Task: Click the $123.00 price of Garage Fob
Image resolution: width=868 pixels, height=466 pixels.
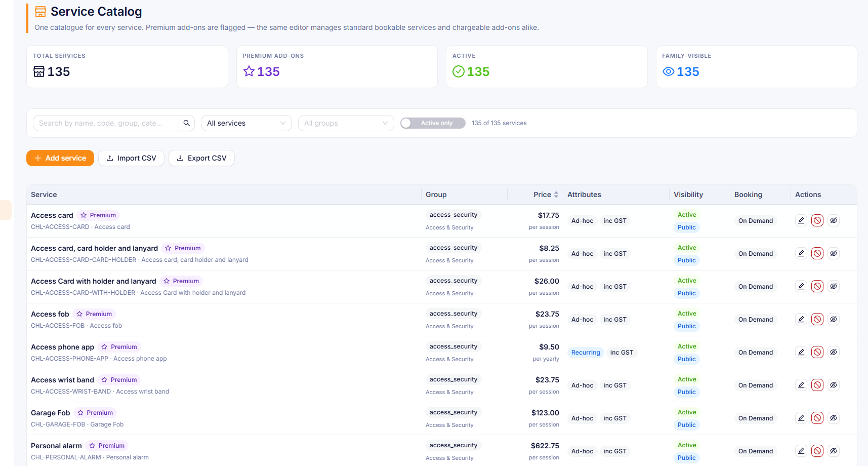Action: click(x=545, y=413)
